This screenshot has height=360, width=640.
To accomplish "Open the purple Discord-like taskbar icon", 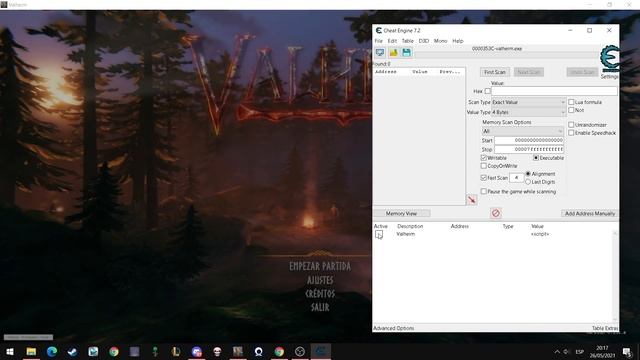I will tap(196, 351).
